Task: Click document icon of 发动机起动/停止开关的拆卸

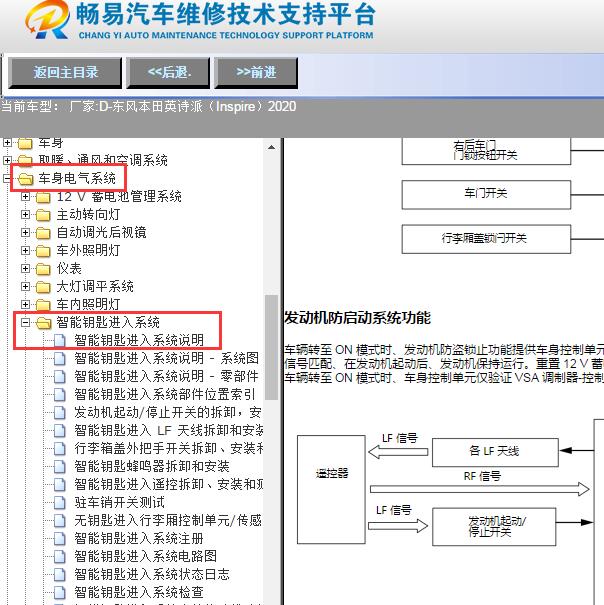Action: (59, 412)
